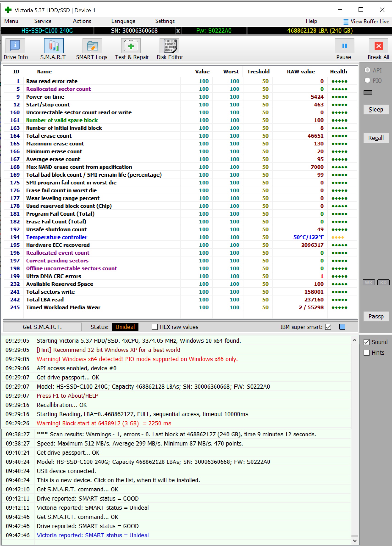Enable HEX raw values checkbox

point(155,327)
